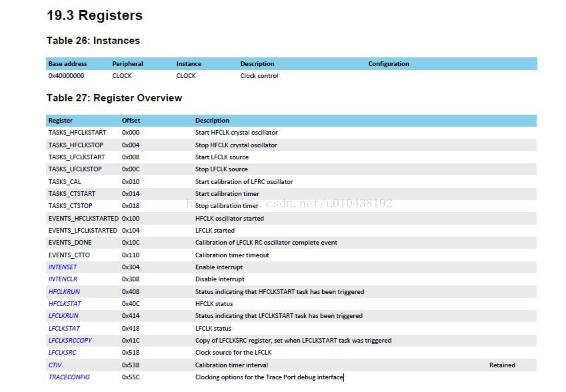
Task: Open the TRACECONFIG register link
Action: (69, 377)
